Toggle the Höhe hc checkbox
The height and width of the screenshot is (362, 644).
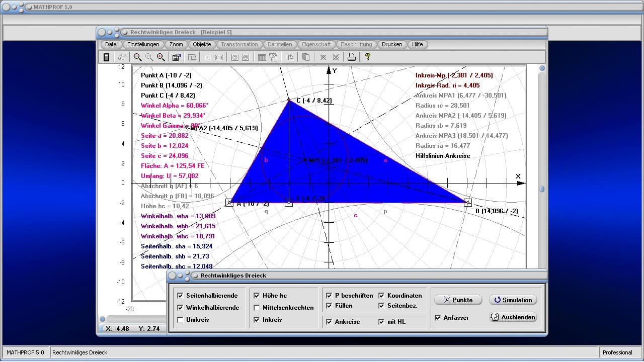click(257, 296)
